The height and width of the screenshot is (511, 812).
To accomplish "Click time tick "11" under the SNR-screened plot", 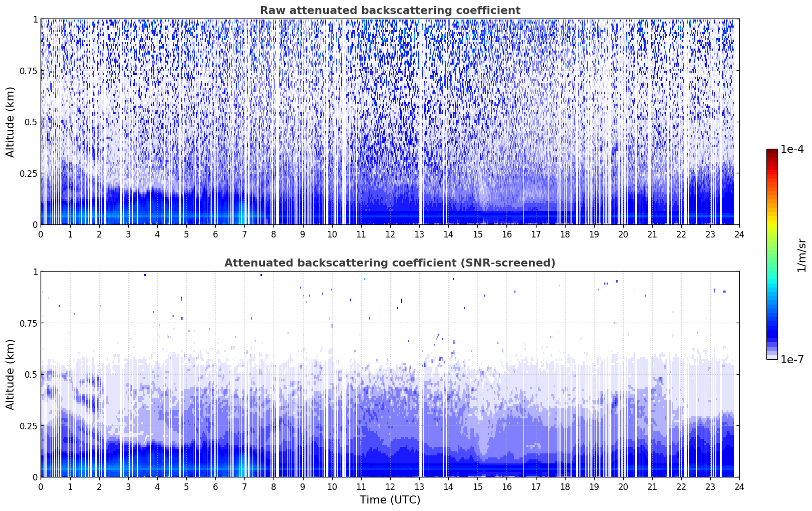I will [361, 486].
